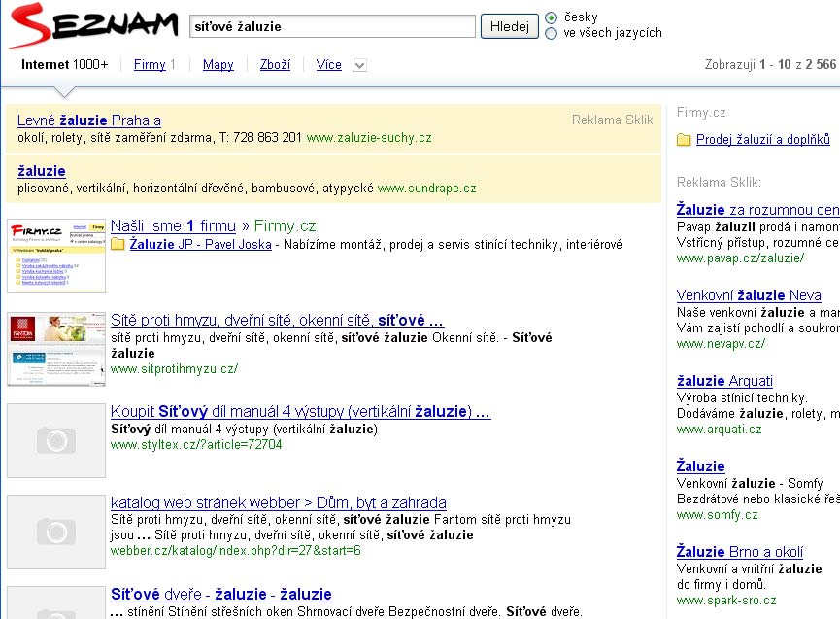Open Sítě proti hmyzu, dveřní sítě result title
Screen dimensions: 840x619
[x=277, y=320]
